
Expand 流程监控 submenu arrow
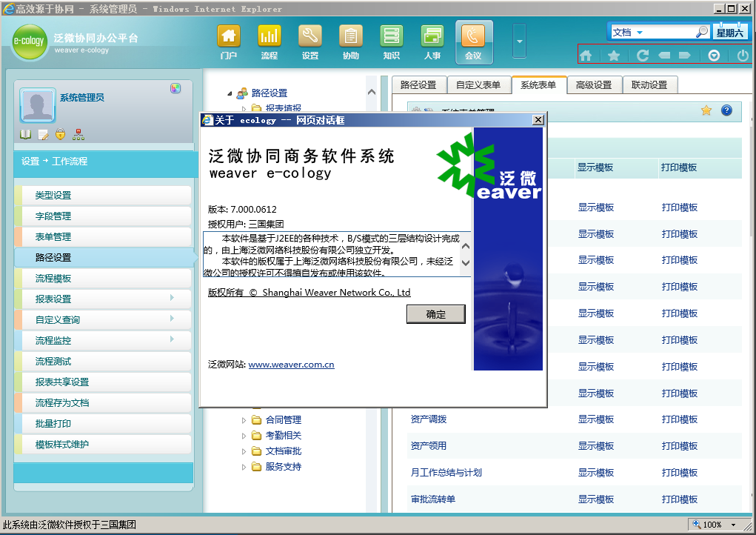click(x=172, y=339)
